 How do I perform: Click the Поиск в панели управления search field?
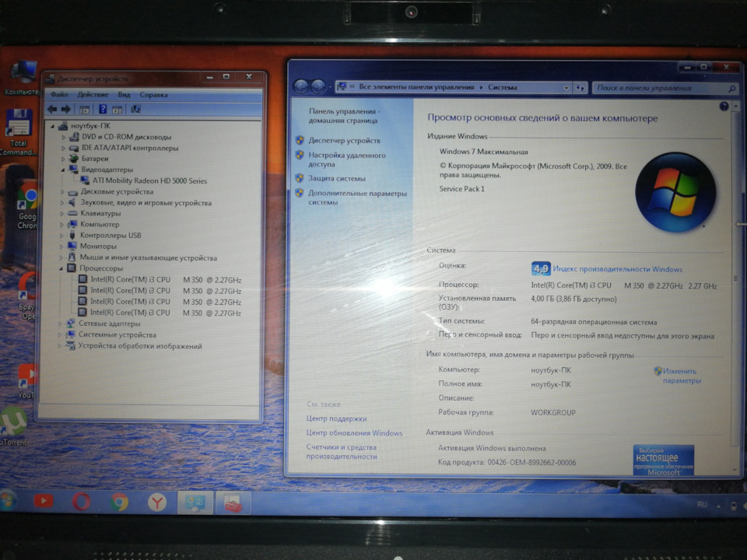tap(665, 88)
